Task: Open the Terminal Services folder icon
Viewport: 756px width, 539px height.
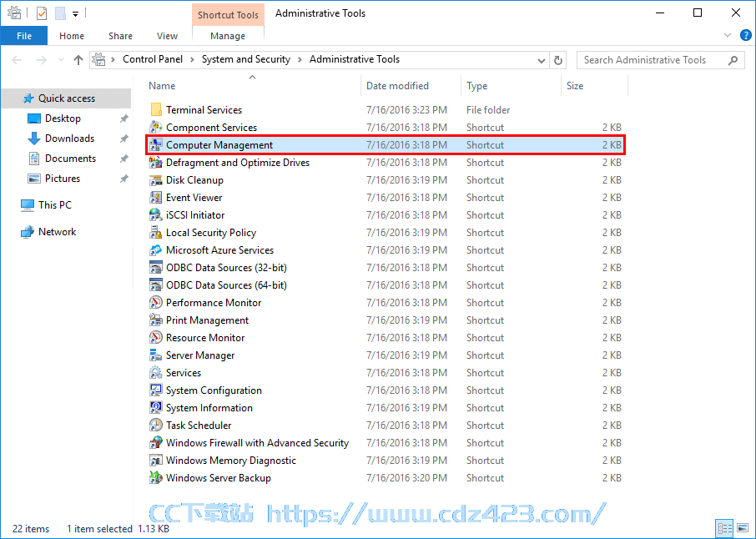Action: [x=156, y=110]
